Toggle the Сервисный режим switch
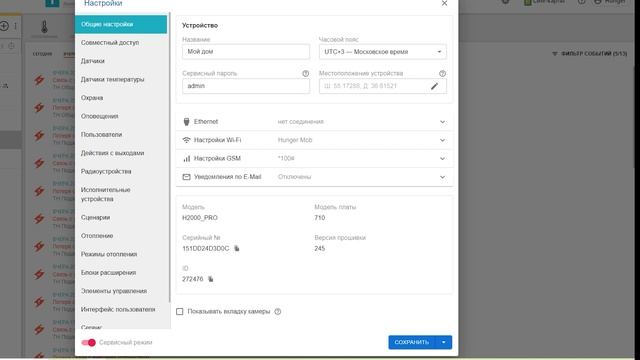Image resolution: width=640 pixels, height=360 pixels. (x=88, y=342)
